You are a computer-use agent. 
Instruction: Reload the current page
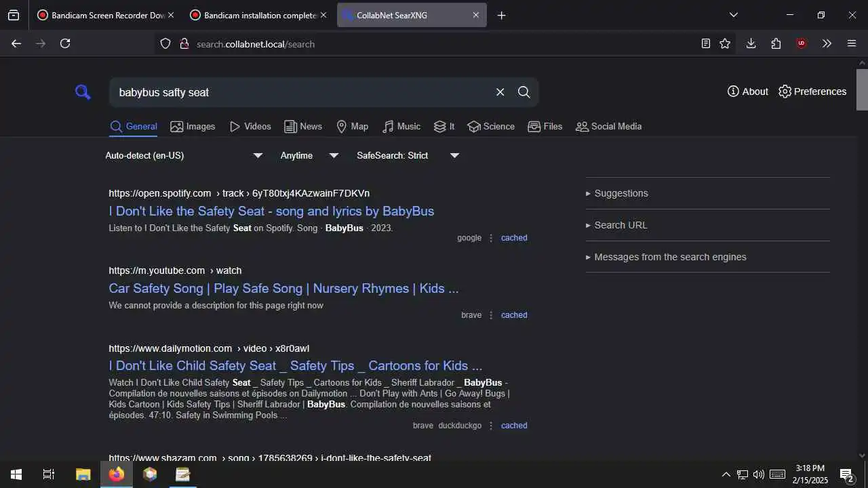(65, 43)
